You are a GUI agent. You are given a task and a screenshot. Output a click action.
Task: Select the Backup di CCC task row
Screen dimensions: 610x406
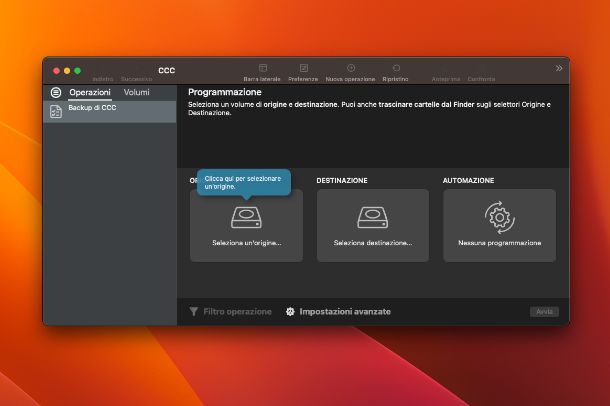pyautogui.click(x=110, y=112)
